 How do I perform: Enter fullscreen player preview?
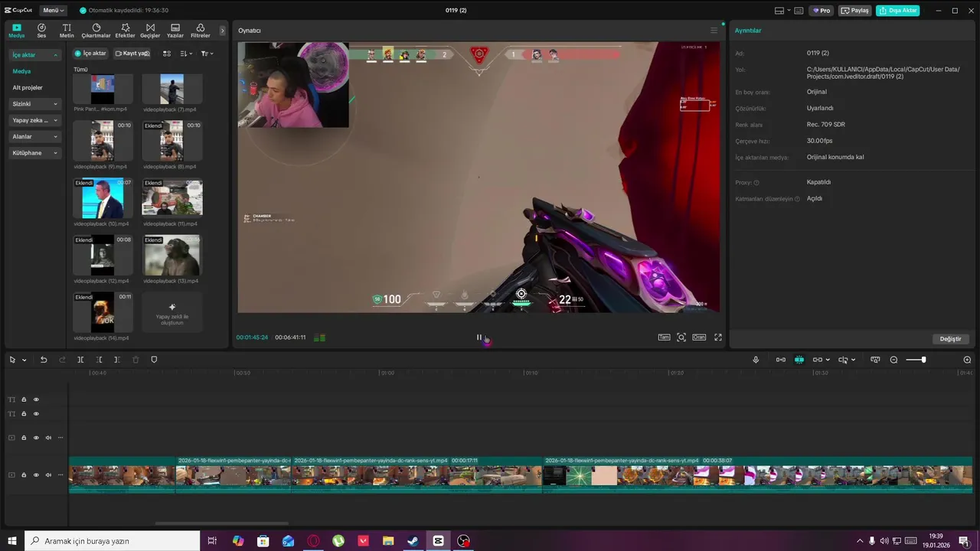point(718,337)
